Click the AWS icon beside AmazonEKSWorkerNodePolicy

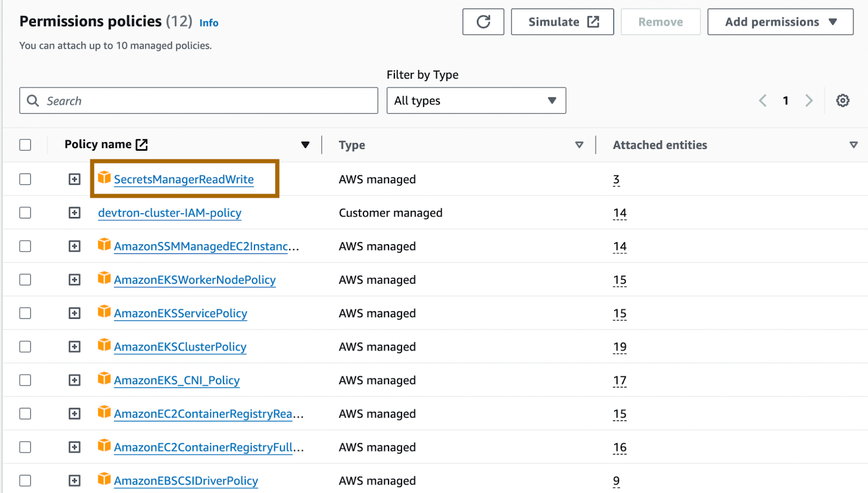coord(104,278)
